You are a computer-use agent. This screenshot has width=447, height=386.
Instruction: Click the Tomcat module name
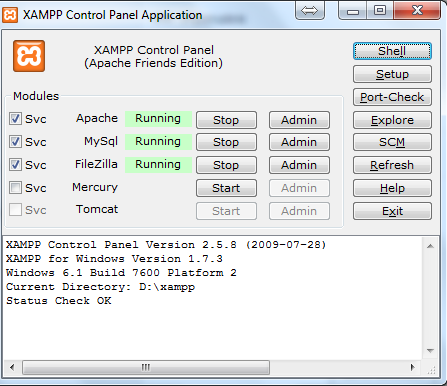(x=97, y=209)
